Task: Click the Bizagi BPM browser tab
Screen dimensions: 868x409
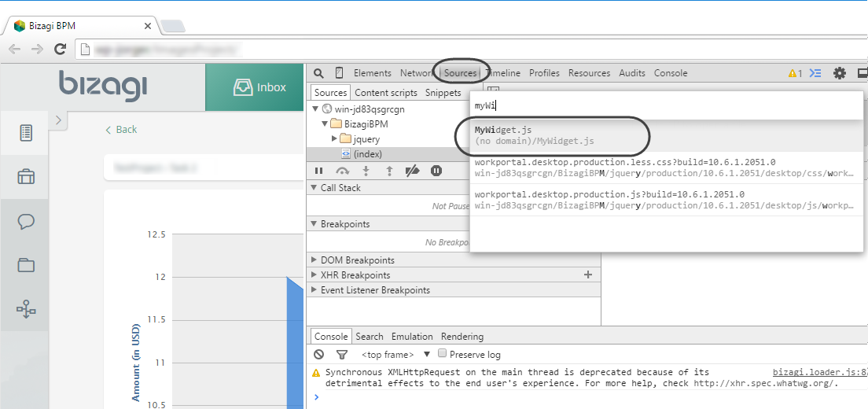Action: point(83,26)
